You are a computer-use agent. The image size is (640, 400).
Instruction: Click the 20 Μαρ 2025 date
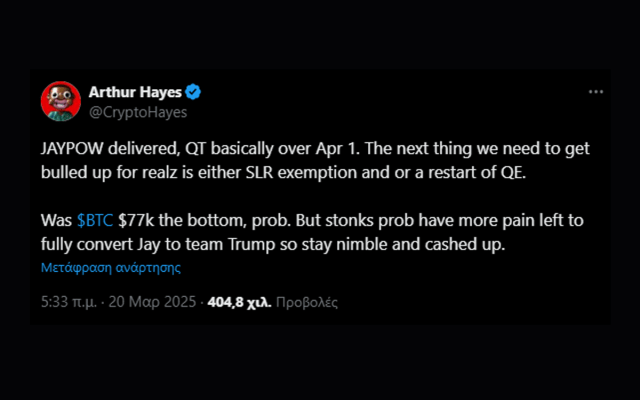click(x=155, y=301)
